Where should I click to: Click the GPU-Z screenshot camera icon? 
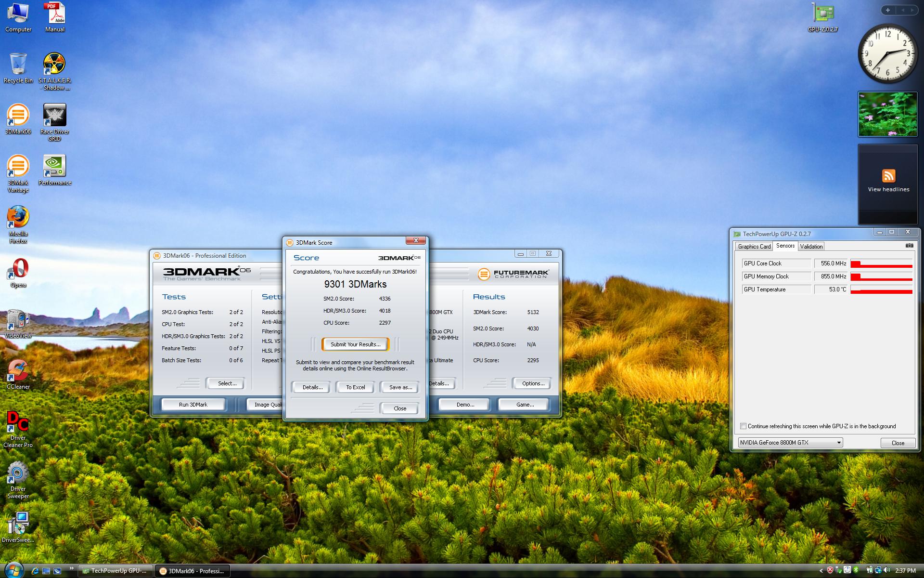tap(909, 246)
